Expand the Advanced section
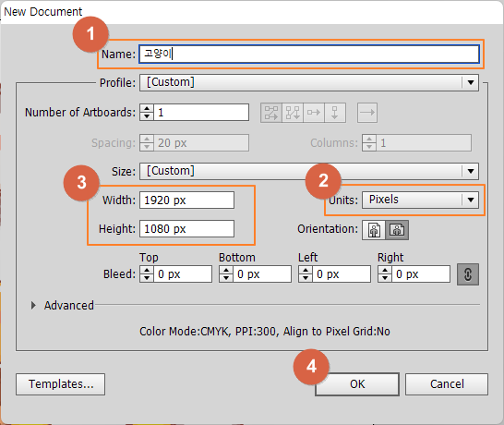Viewport: 504px width, 425px height. pos(33,305)
